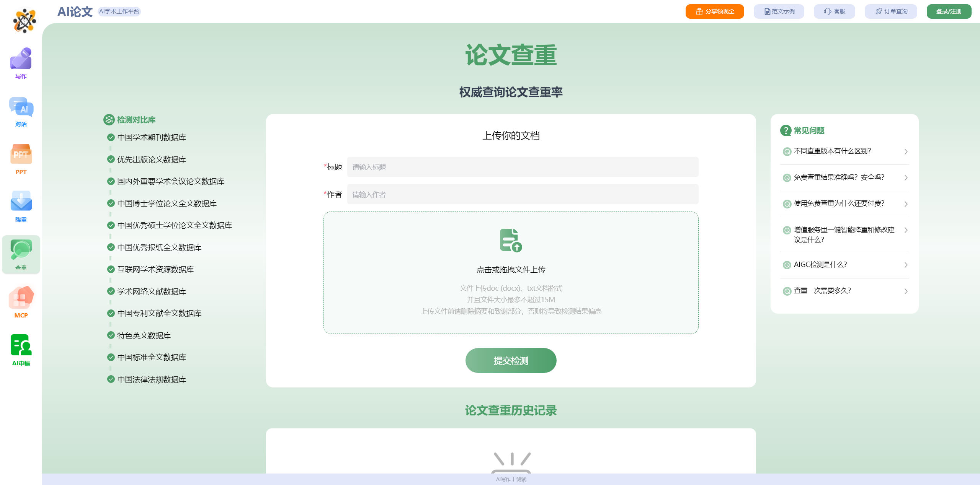Click check icon beside 中国优秀硕士学位论文全文数据库
Viewport: 980px width, 485px height.
point(111,225)
